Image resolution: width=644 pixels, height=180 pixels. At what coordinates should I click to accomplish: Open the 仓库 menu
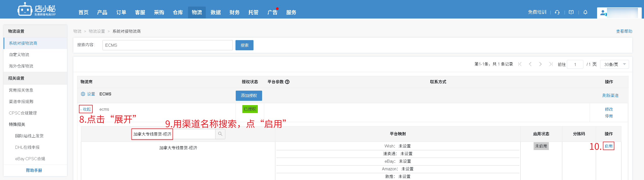pos(178,12)
